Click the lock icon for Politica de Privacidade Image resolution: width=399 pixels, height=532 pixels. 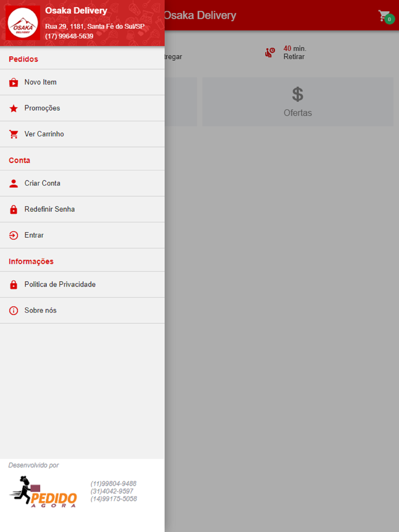pos(14,285)
